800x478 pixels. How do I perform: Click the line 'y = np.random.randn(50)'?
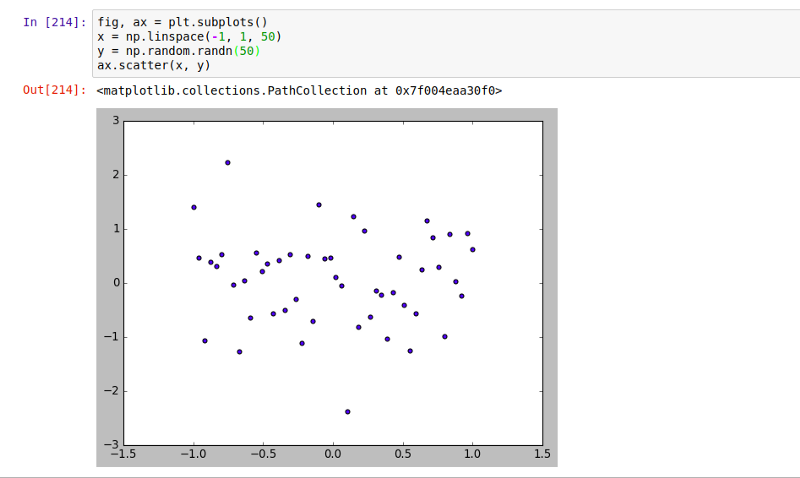[179, 51]
